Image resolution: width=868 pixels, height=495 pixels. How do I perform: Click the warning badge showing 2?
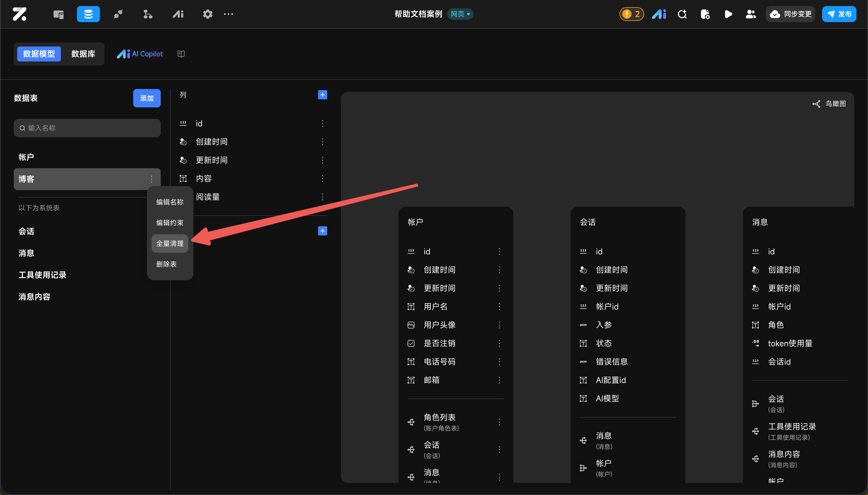(x=631, y=14)
